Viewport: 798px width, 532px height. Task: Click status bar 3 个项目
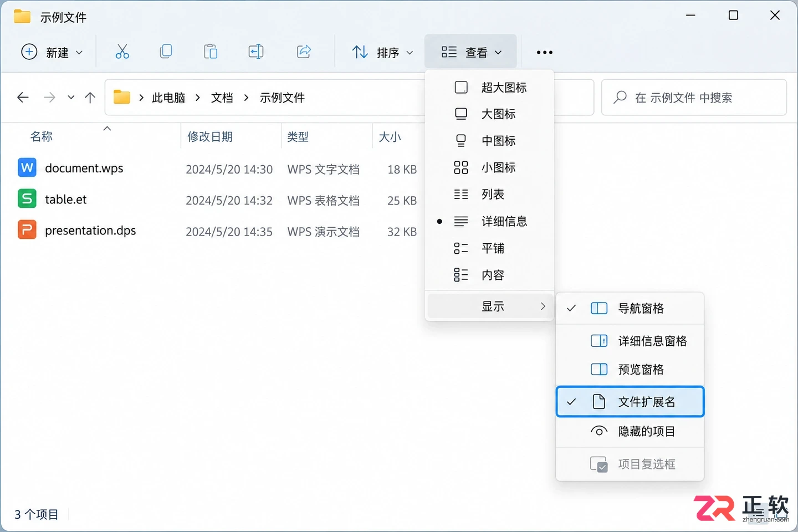tap(37, 514)
